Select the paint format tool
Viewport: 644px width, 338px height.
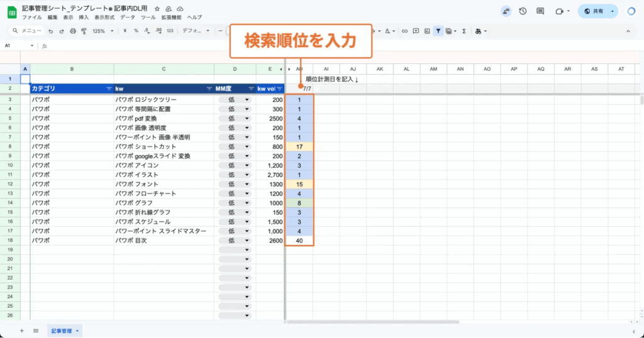[84, 31]
